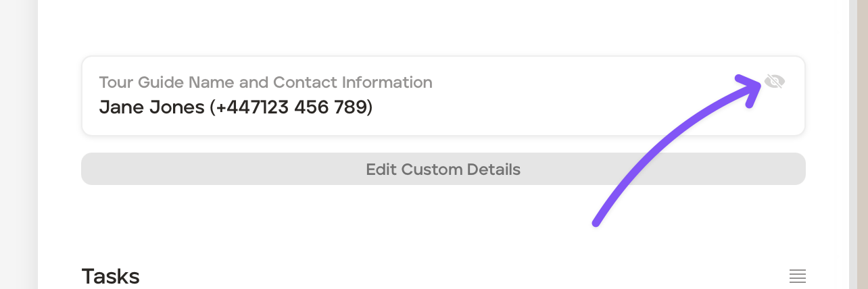Screen dimensions: 868x289
Task: Click the Tour Guide Name and Contact Information label
Action: (x=266, y=82)
